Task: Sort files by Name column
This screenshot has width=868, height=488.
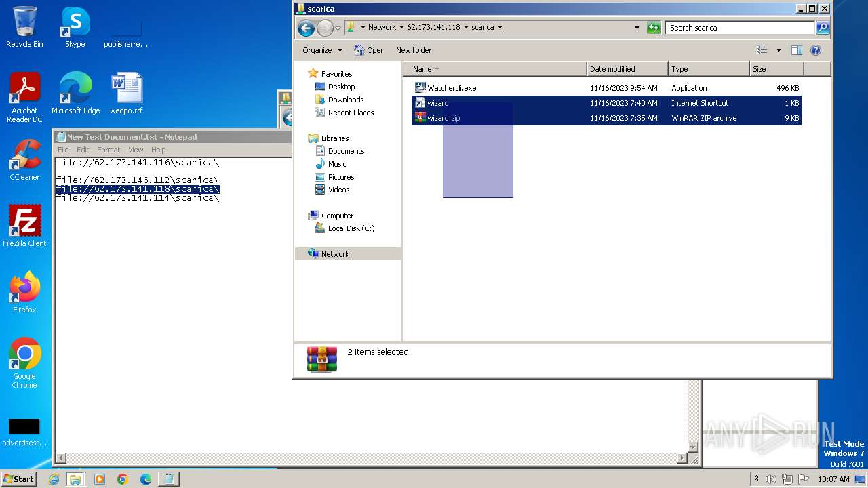Action: tap(495, 69)
